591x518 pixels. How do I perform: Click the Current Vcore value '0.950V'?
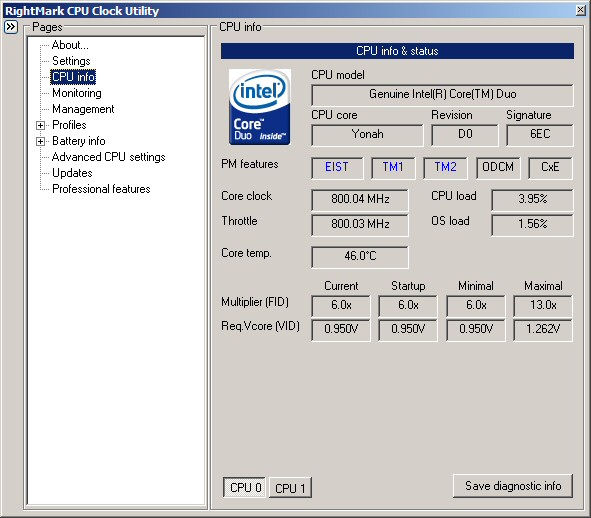click(x=341, y=330)
